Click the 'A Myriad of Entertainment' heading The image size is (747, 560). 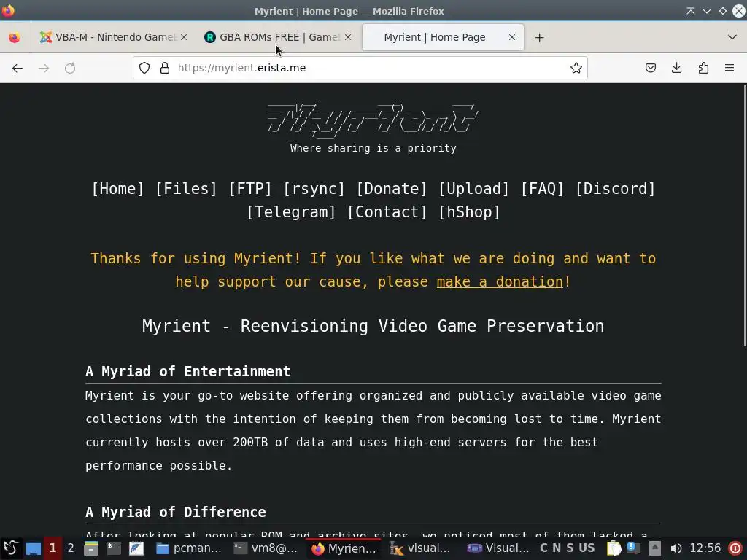point(187,371)
